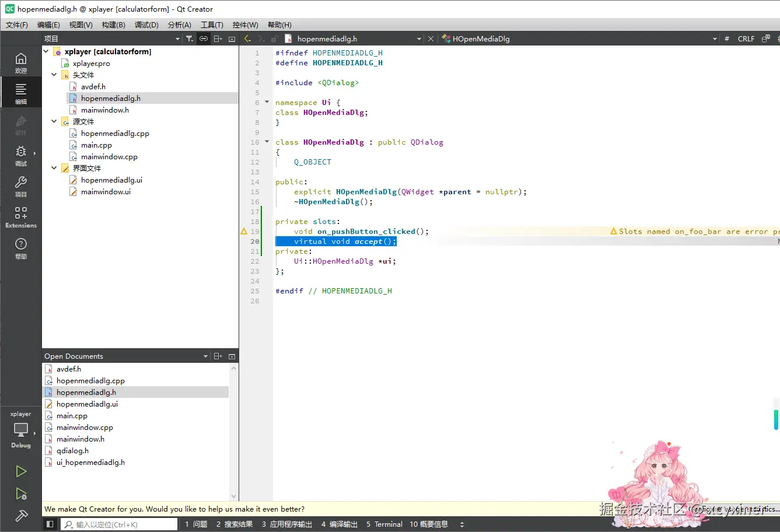Toggle synchronize with editor link icon
The height and width of the screenshot is (532, 780).
pyautogui.click(x=204, y=38)
